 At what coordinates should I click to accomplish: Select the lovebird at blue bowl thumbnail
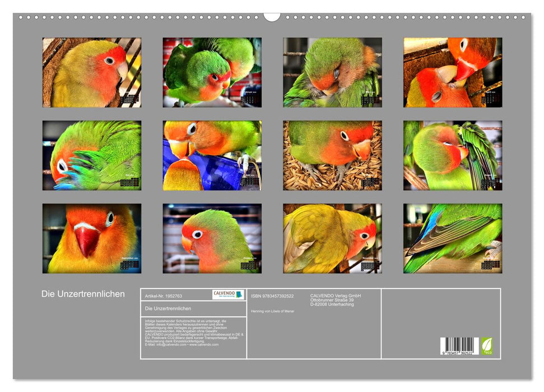click(212, 156)
